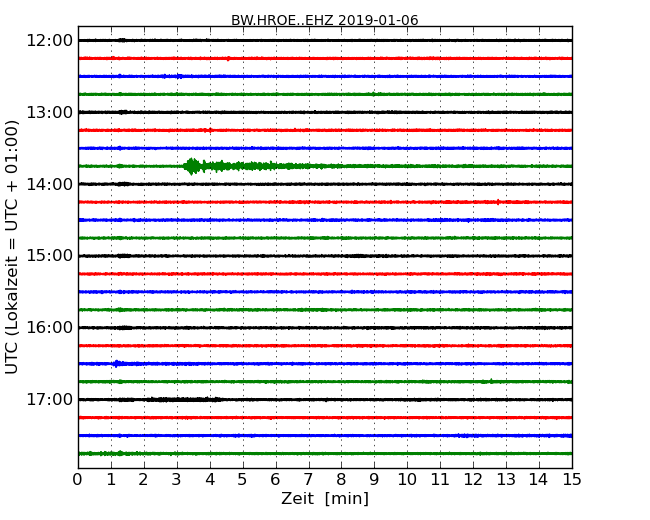This screenshot has height=520, width=650.
Task: Click the x-axis tick label 8
Action: [x=341, y=480]
